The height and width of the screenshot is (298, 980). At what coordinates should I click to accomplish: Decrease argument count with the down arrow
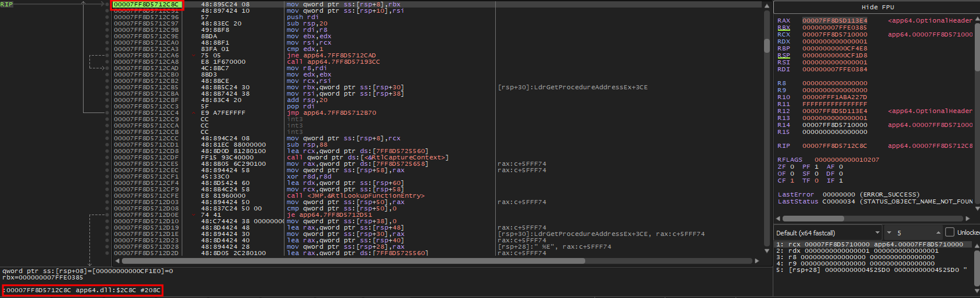click(889, 232)
